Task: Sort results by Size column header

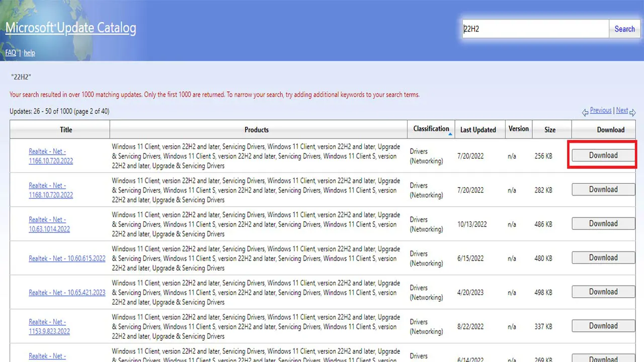Action: coord(550,130)
